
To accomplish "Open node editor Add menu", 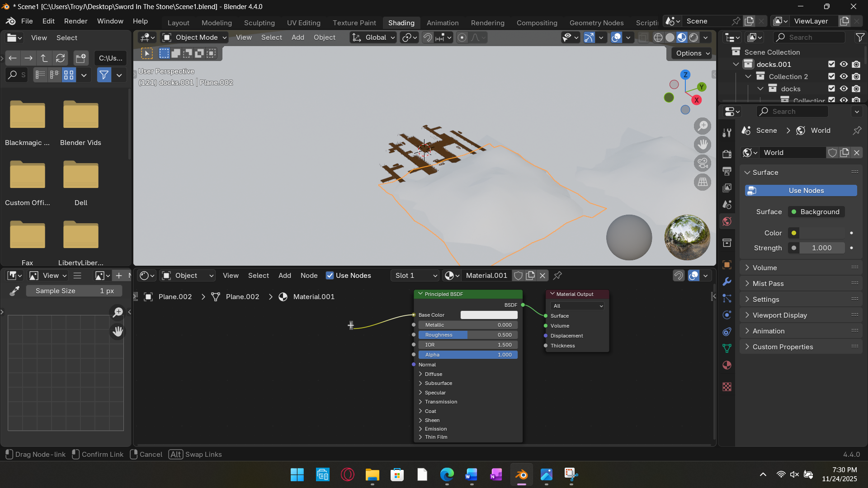I will 285,276.
